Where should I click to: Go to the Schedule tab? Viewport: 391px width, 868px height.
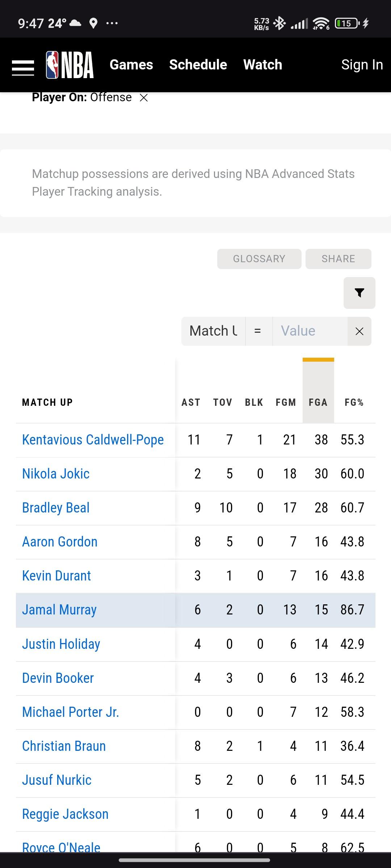[x=198, y=65]
